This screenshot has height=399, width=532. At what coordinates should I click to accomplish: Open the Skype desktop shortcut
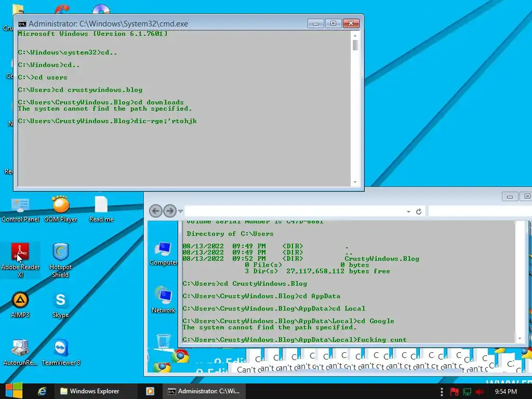click(x=60, y=305)
